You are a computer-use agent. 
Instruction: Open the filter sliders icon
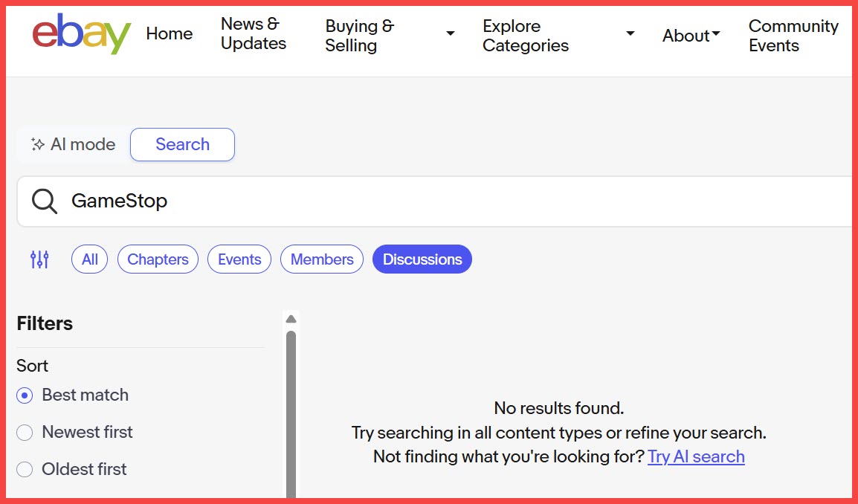coord(40,259)
